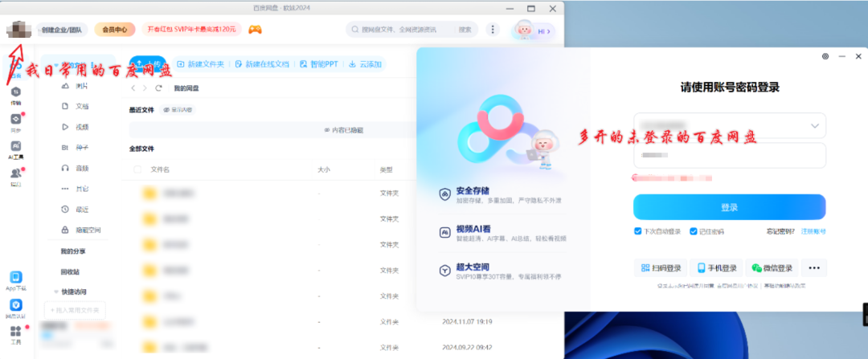Choose 扫码登录 QR login
868x359 pixels.
click(x=661, y=267)
